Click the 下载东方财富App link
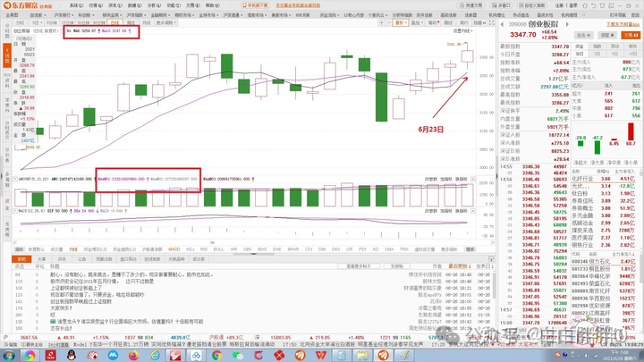This screenshot has width=644, height=362. tap(623, 25)
